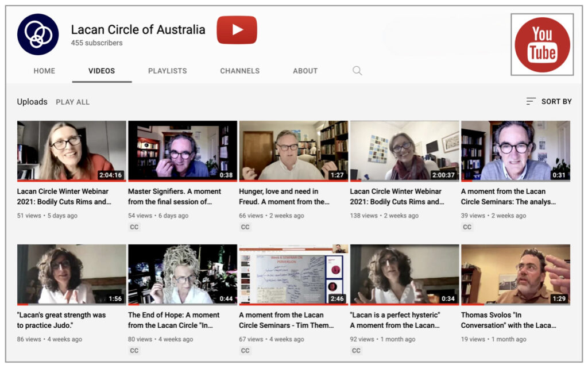Click CC badge under Master Signifiers video

[x=134, y=227]
